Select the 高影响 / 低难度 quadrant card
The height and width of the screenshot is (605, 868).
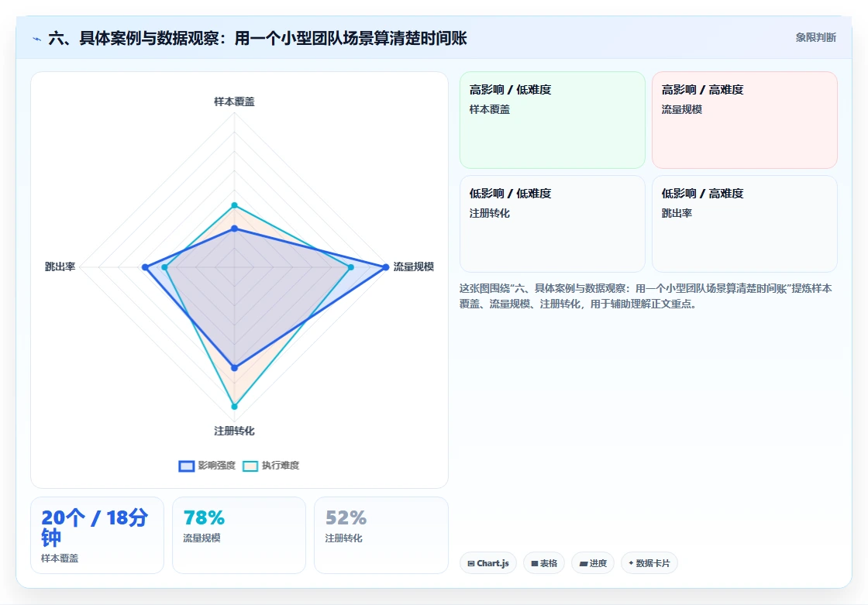[x=553, y=119]
